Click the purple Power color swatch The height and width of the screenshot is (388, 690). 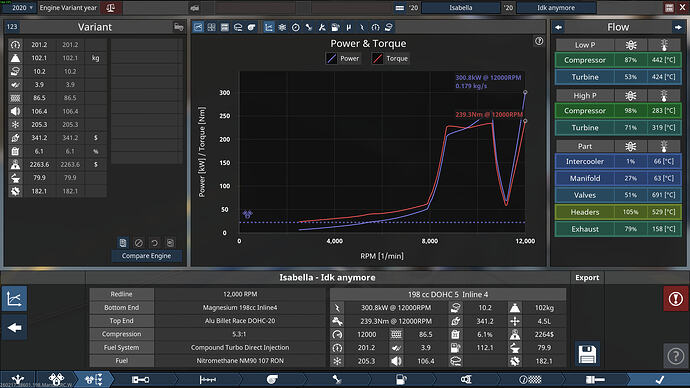pos(331,59)
